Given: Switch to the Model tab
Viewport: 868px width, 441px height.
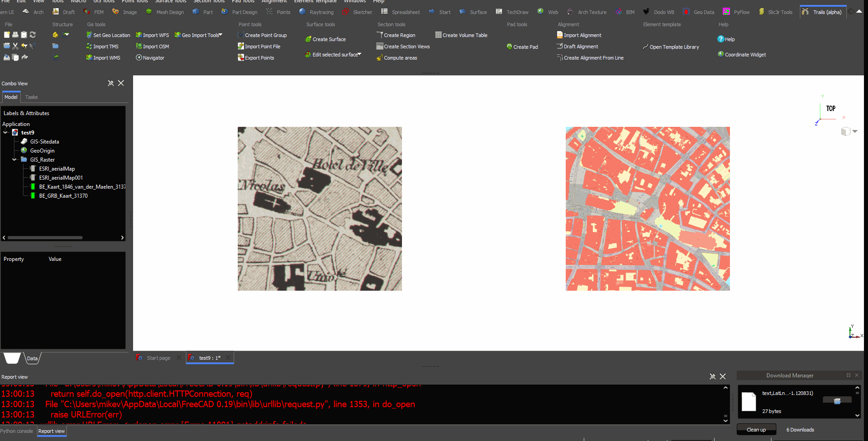Looking at the screenshot, I should click(11, 97).
